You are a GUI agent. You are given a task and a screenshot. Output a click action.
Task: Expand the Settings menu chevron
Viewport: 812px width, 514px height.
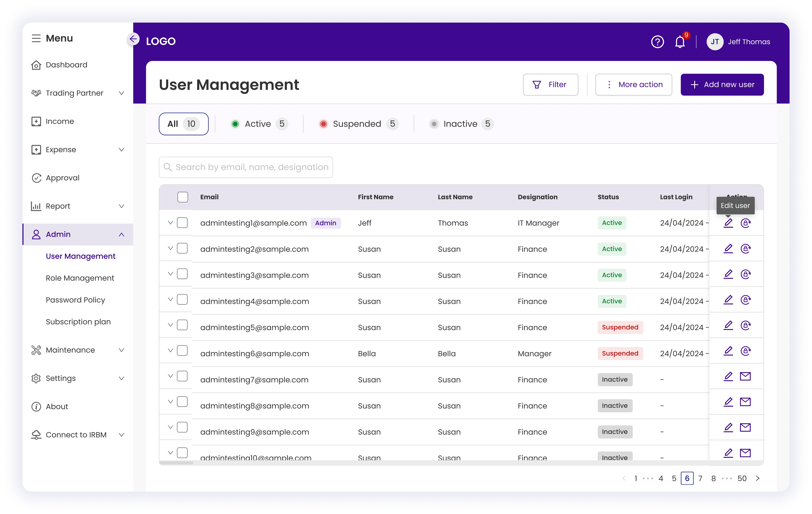(x=122, y=378)
